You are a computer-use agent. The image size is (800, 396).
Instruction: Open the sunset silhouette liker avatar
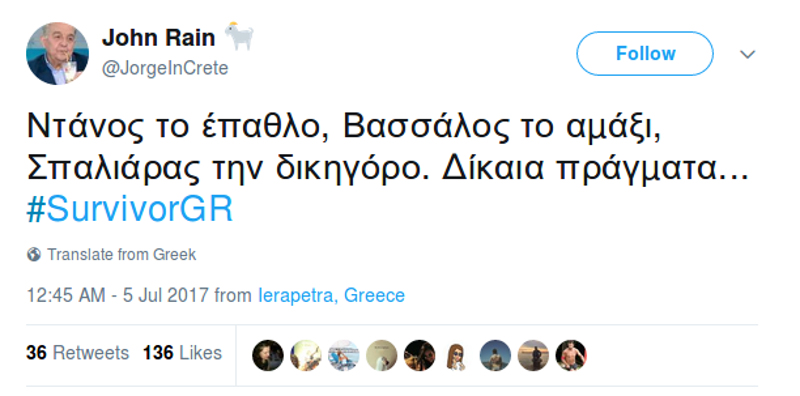pyautogui.click(x=533, y=355)
